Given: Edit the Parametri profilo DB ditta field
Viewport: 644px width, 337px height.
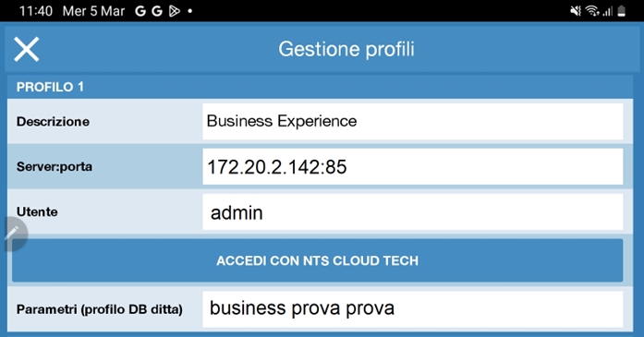Looking at the screenshot, I should (413, 309).
